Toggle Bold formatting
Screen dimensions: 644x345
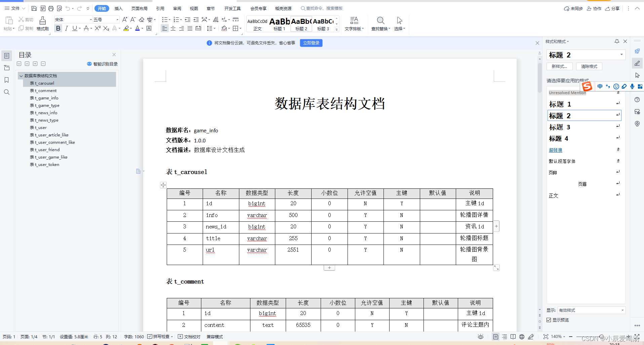(x=58, y=29)
